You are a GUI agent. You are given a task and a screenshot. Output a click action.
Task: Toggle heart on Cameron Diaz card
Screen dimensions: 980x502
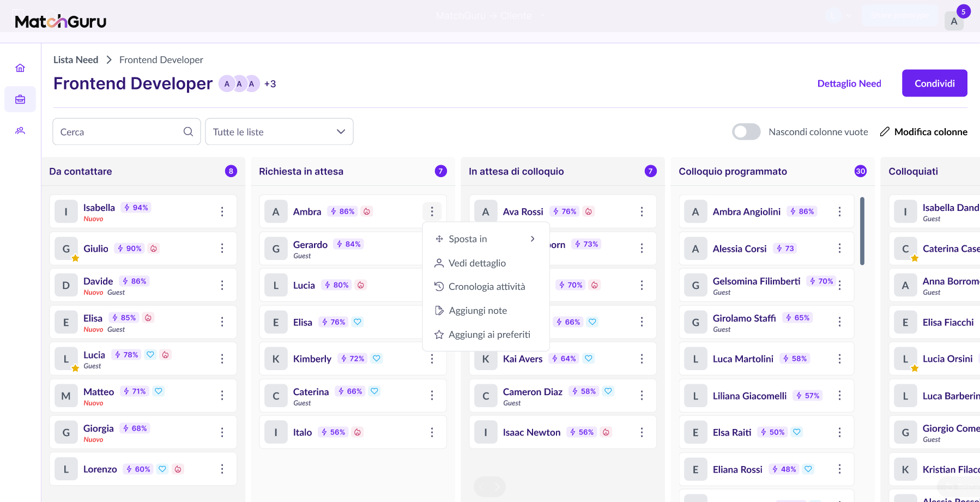pos(608,391)
